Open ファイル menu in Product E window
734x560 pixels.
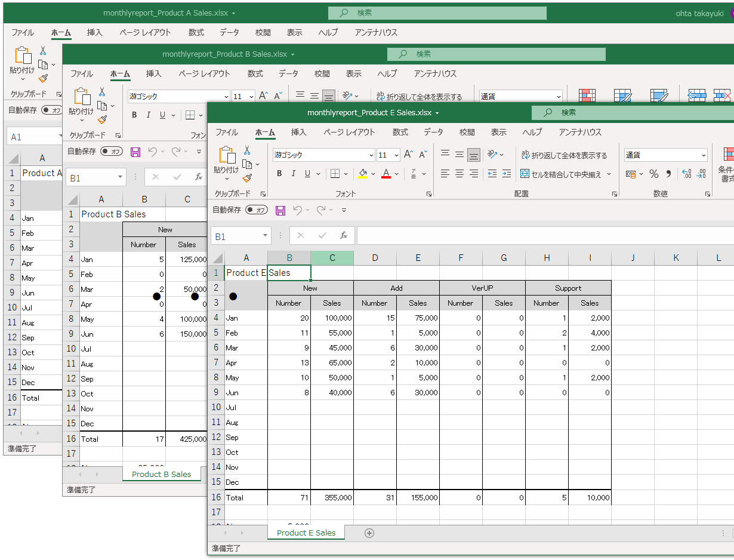click(x=227, y=133)
